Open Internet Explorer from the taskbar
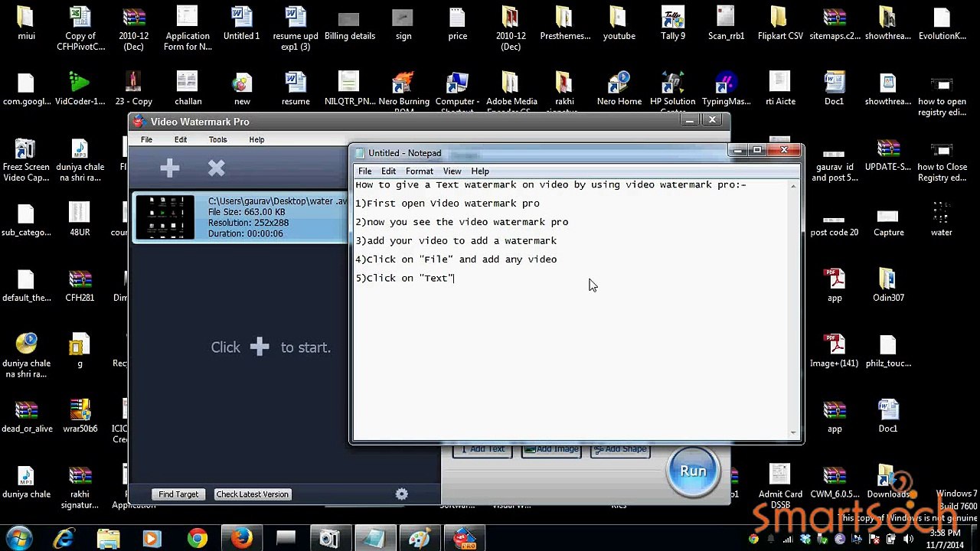Screen dimensions: 980x551 click(x=64, y=539)
